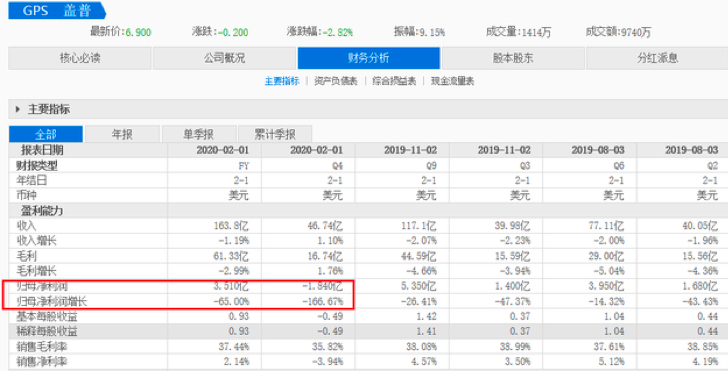The height and width of the screenshot is (373, 728).
Task: Go to the 分红派息 tab
Action: [657, 58]
